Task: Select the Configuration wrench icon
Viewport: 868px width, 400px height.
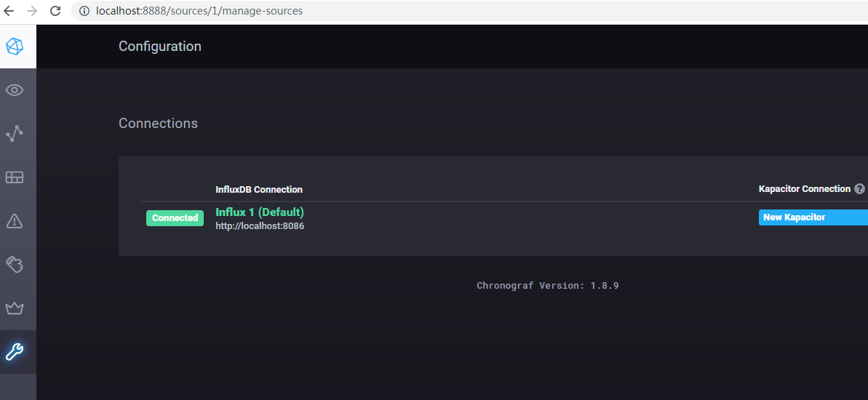Action: 15,351
